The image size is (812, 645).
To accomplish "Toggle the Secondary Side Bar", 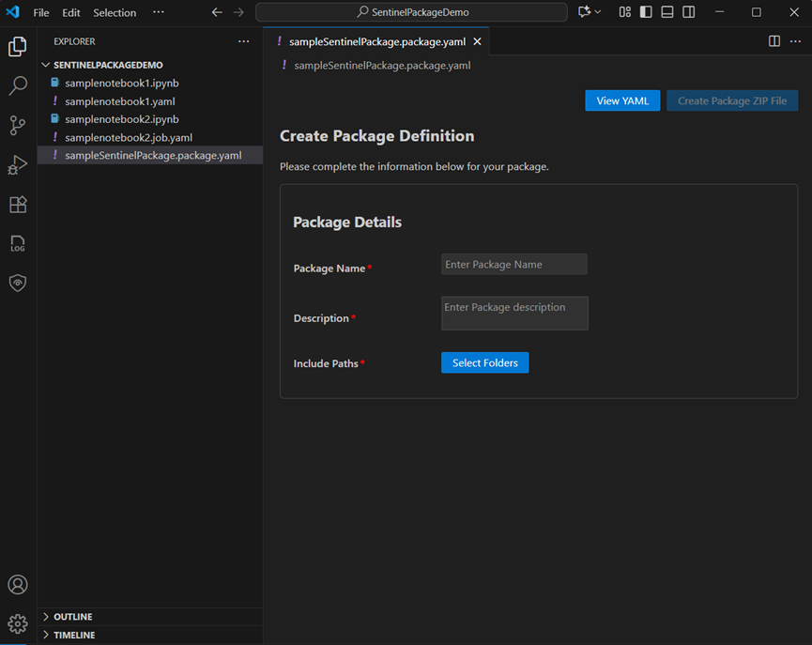I will pyautogui.click(x=689, y=11).
